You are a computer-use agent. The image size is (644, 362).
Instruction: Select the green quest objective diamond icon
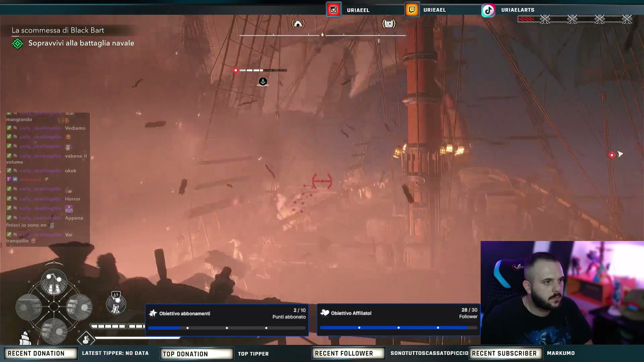coord(17,44)
